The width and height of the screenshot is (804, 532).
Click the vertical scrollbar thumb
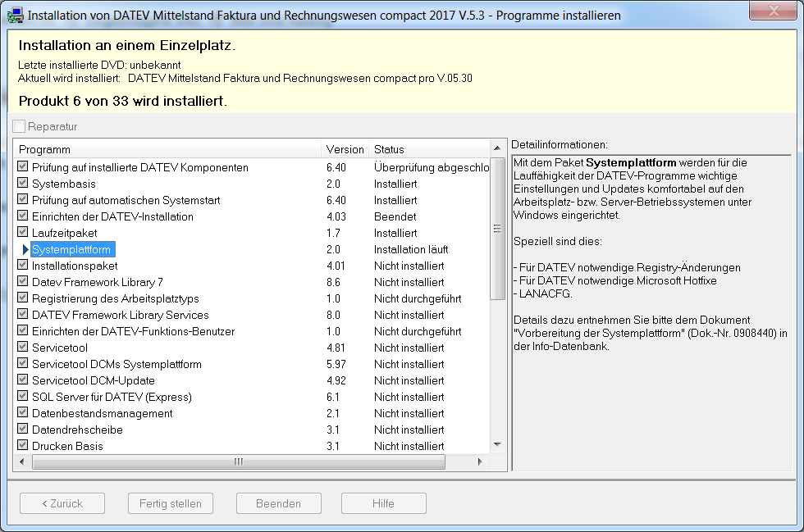pyautogui.click(x=497, y=229)
